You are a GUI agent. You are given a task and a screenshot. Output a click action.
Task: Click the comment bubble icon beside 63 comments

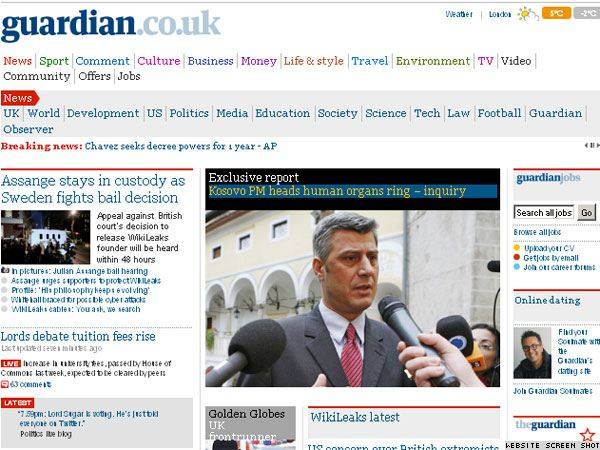coord(5,384)
